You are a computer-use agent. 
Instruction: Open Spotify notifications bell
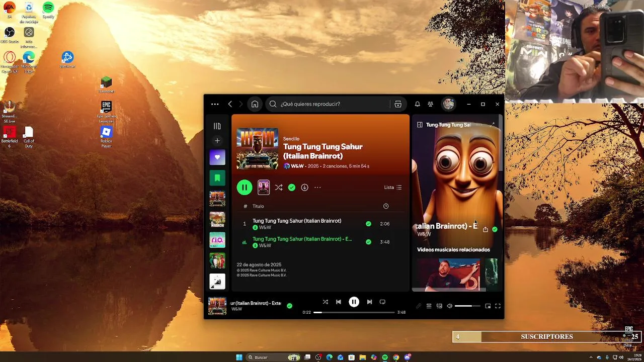point(417,104)
